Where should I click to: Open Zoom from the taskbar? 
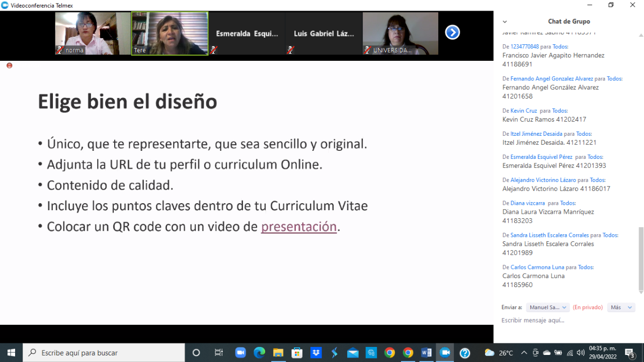coord(240,352)
